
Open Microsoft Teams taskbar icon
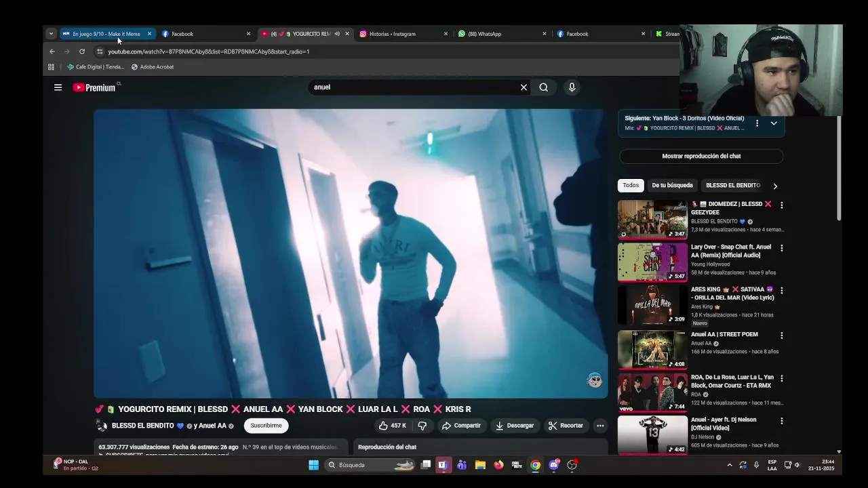(462, 465)
